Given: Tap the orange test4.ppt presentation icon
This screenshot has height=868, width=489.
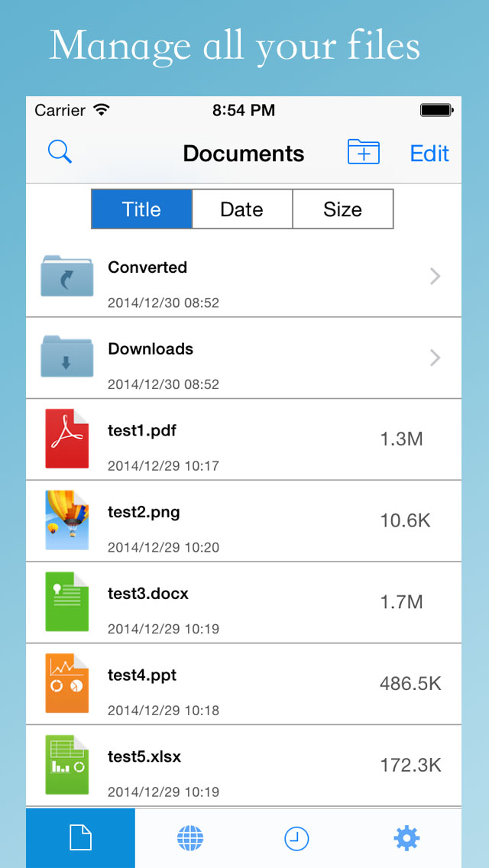Looking at the screenshot, I should [66, 683].
